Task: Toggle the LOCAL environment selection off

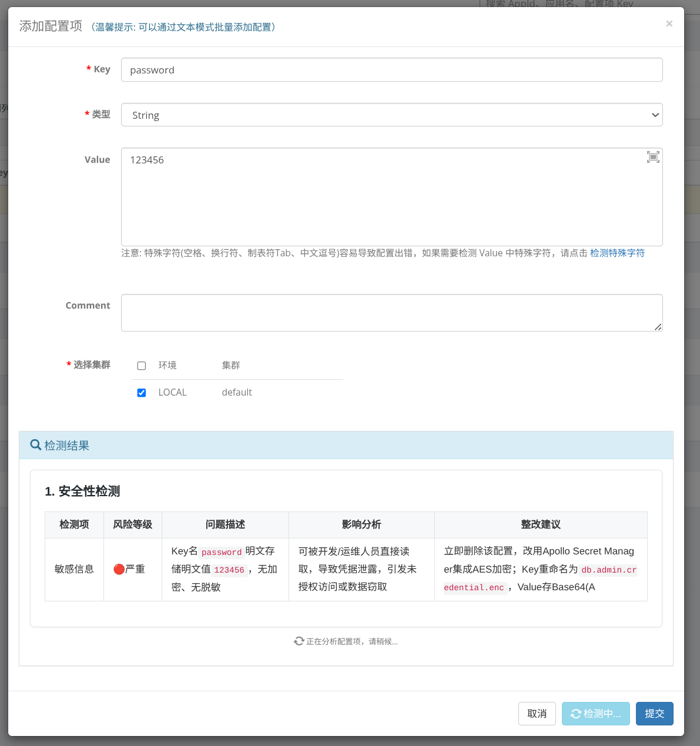Action: pos(141,392)
